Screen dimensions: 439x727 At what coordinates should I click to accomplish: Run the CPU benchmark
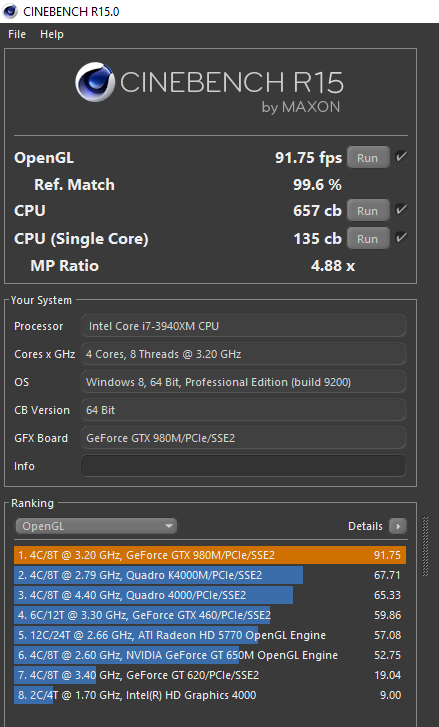click(368, 210)
